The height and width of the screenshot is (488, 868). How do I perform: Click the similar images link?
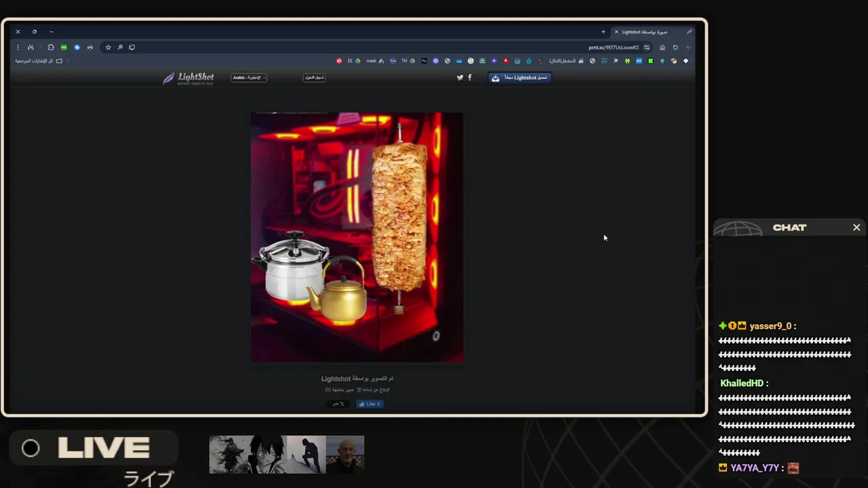[340, 390]
